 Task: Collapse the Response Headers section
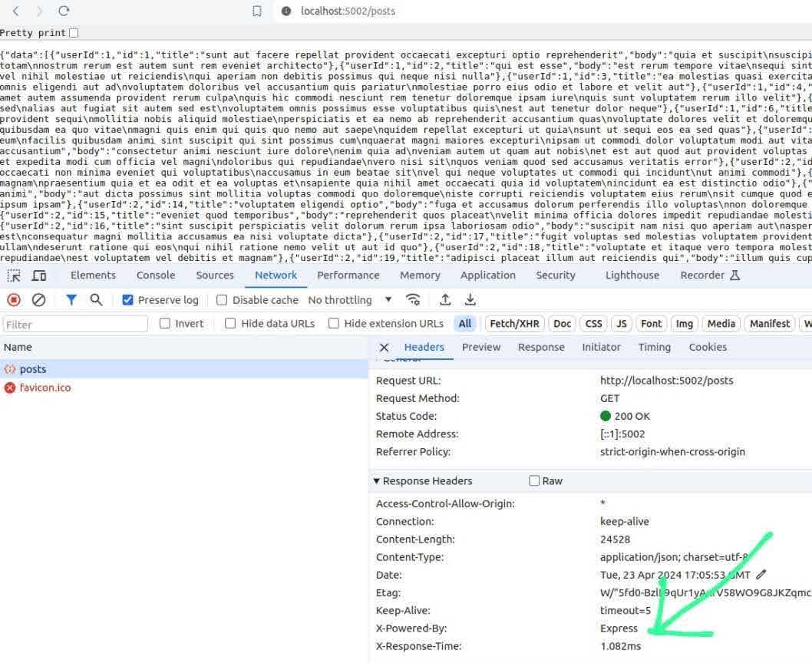(x=377, y=480)
